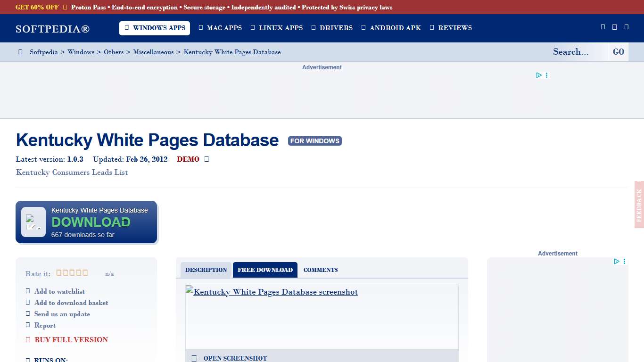Select the DESCRIPTION tab
This screenshot has height=362, width=644.
coord(206,270)
